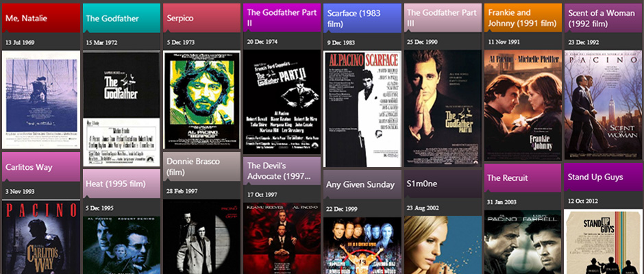Select The Recruit movie poster
644x274 pixels.
(523, 242)
